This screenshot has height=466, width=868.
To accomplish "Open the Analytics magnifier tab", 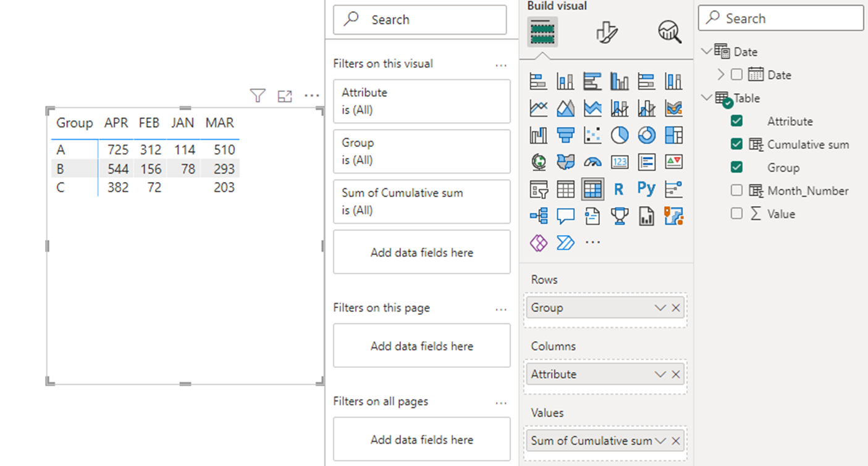I will point(670,32).
